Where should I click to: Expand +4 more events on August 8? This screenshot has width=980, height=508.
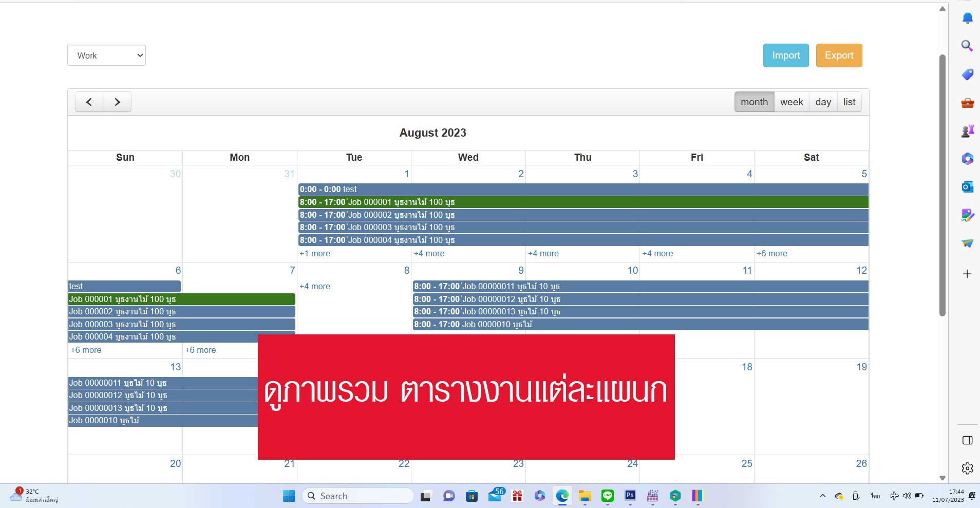click(315, 286)
